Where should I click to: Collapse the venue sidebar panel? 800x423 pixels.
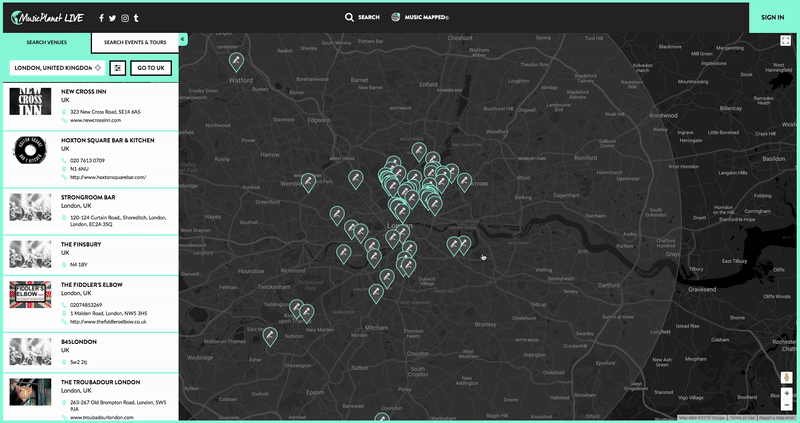tap(183, 40)
